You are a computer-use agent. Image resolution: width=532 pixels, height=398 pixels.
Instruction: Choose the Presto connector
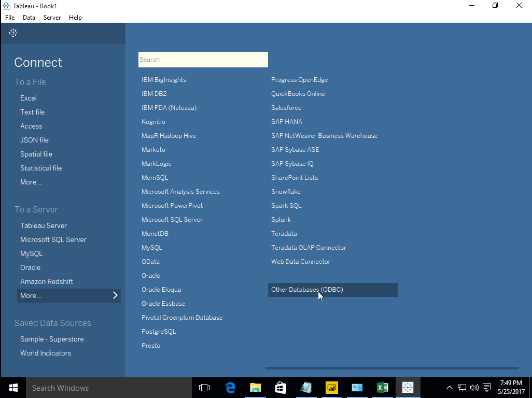pos(151,346)
